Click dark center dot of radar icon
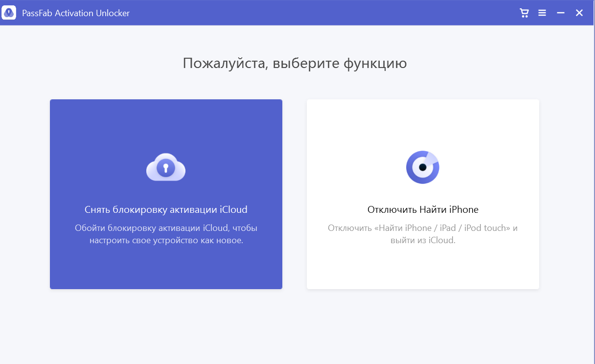Image resolution: width=595 pixels, height=364 pixels. [x=423, y=167]
